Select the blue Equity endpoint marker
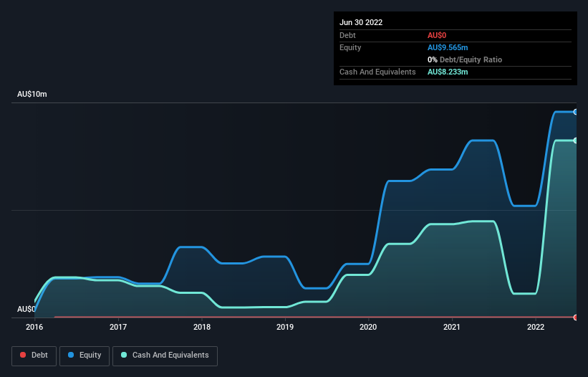The height and width of the screenshot is (377, 588). point(576,112)
